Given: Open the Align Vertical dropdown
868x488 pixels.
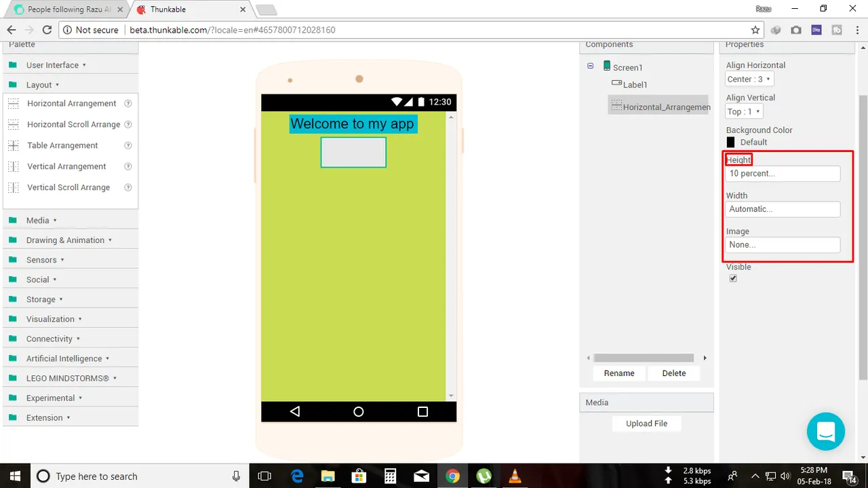Looking at the screenshot, I should pos(744,111).
